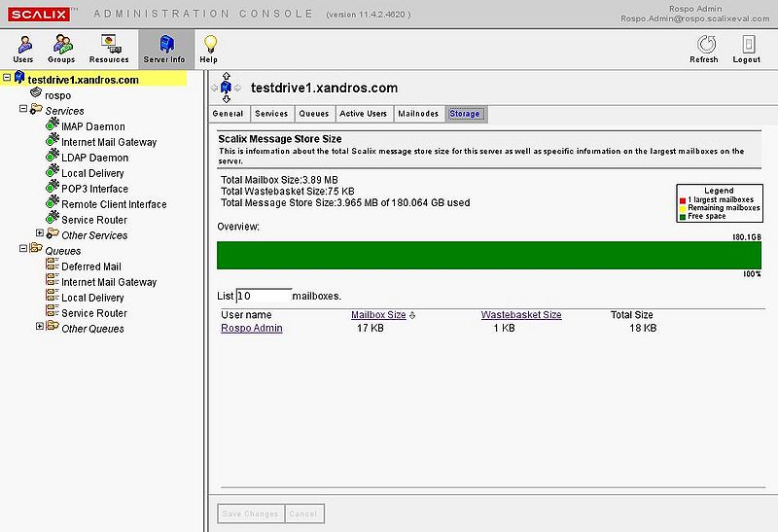778x532 pixels.
Task: Select Deferred Mail queue in tree
Action: (x=90, y=266)
